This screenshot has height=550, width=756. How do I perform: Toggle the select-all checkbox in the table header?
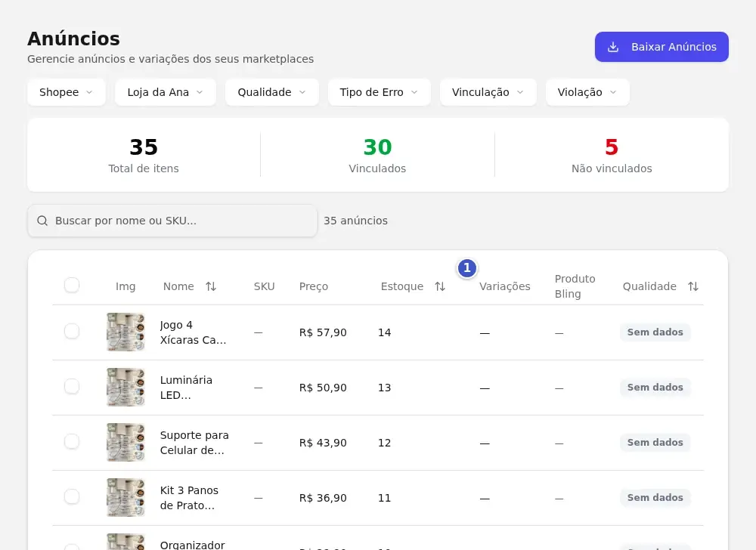coord(72,285)
